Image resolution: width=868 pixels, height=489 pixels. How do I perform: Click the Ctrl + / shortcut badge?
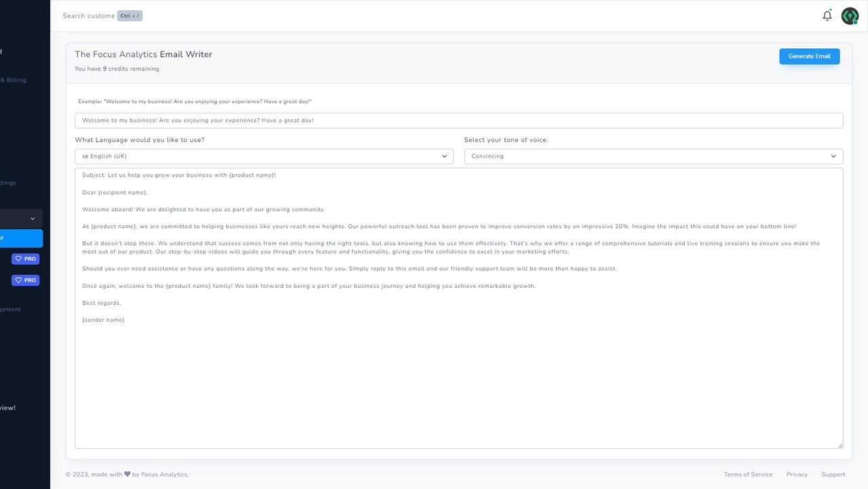coord(130,16)
